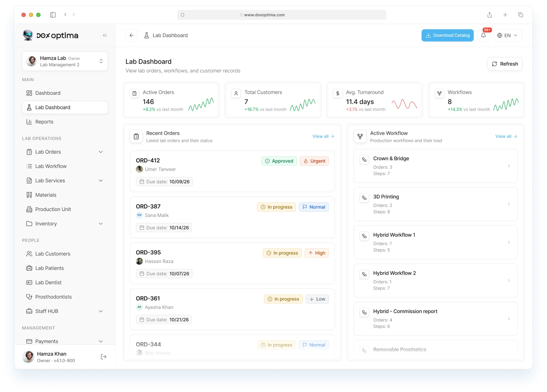This screenshot has height=392, width=547.
Task: Expand the Inventory submenu chevron
Action: click(101, 224)
